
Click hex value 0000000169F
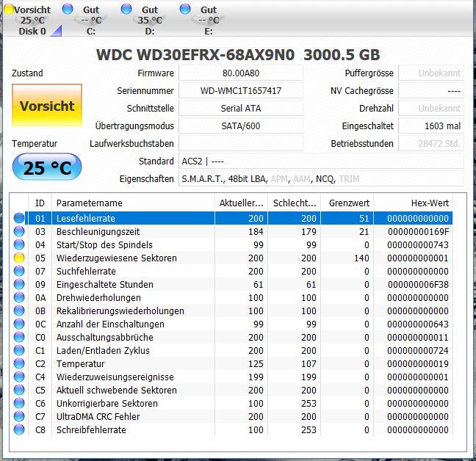(x=418, y=232)
